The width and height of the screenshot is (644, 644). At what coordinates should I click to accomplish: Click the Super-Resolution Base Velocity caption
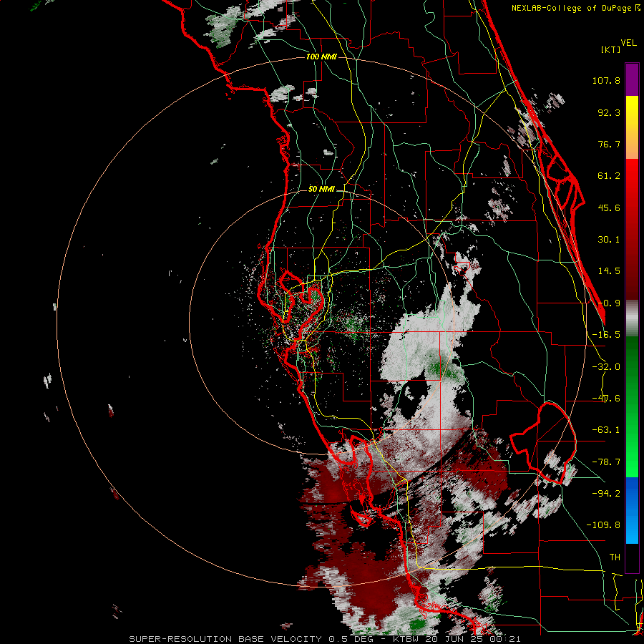coord(324,639)
